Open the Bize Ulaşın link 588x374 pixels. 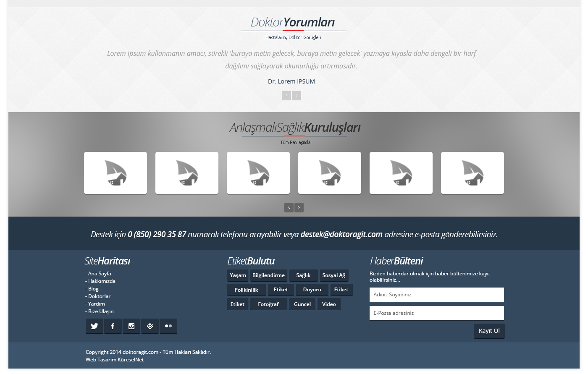click(x=101, y=311)
